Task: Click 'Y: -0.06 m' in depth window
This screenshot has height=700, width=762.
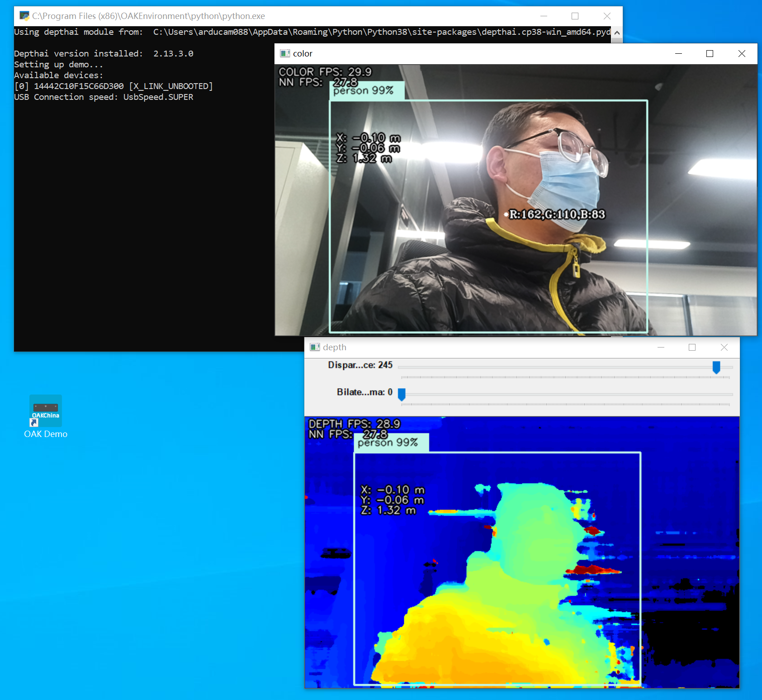Action: tap(393, 500)
